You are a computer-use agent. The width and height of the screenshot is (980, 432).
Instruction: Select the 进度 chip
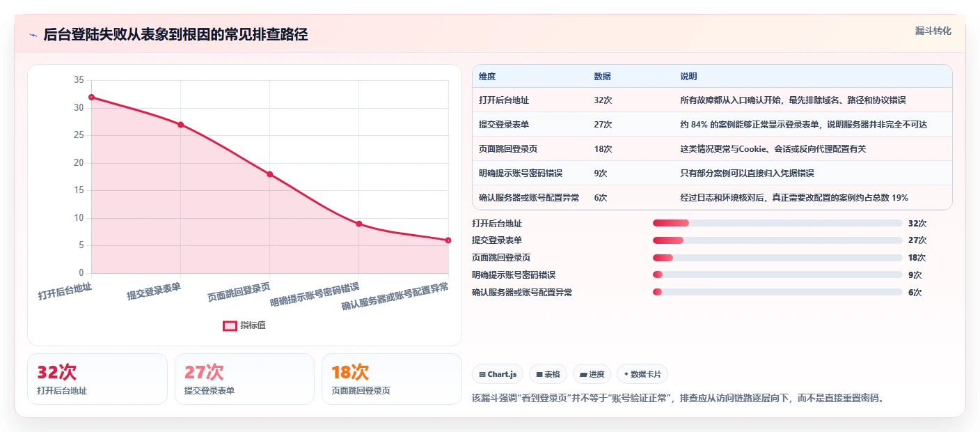coord(592,374)
